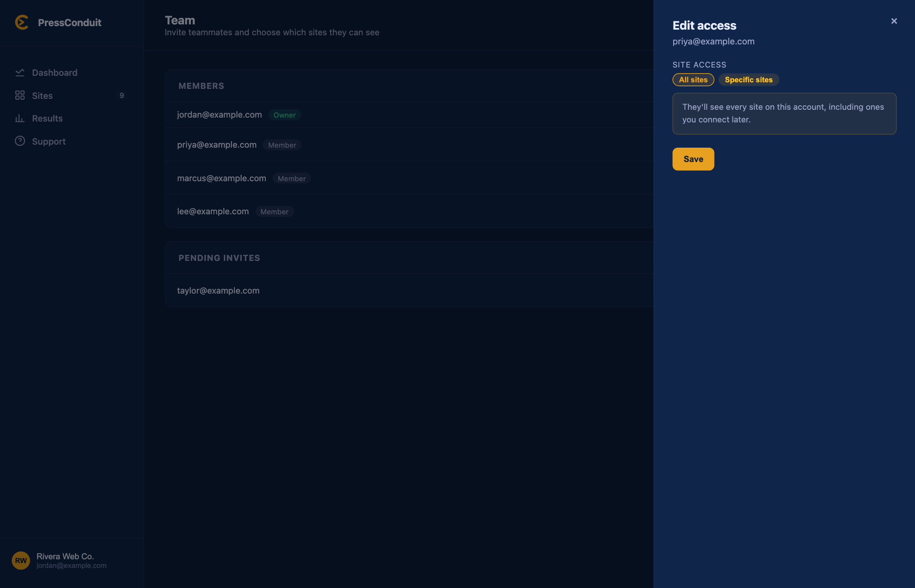This screenshot has width=915, height=588.
Task: Click priya's Member role badge
Action: click(x=282, y=145)
